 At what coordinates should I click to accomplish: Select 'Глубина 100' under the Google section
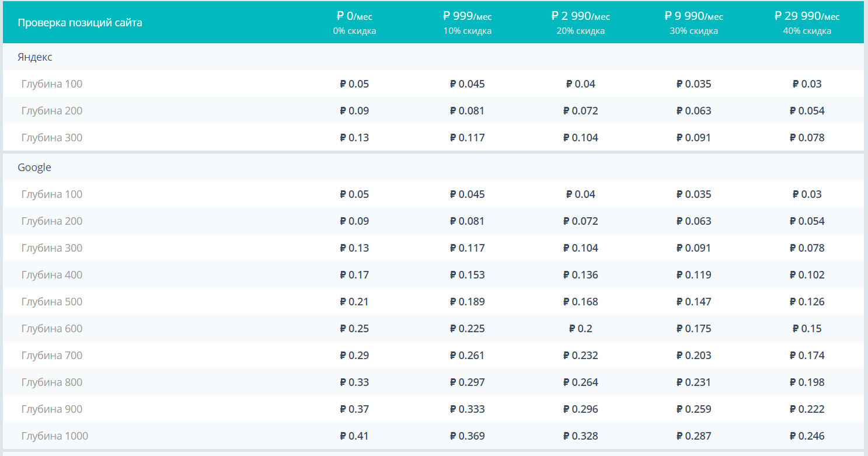[x=52, y=194]
